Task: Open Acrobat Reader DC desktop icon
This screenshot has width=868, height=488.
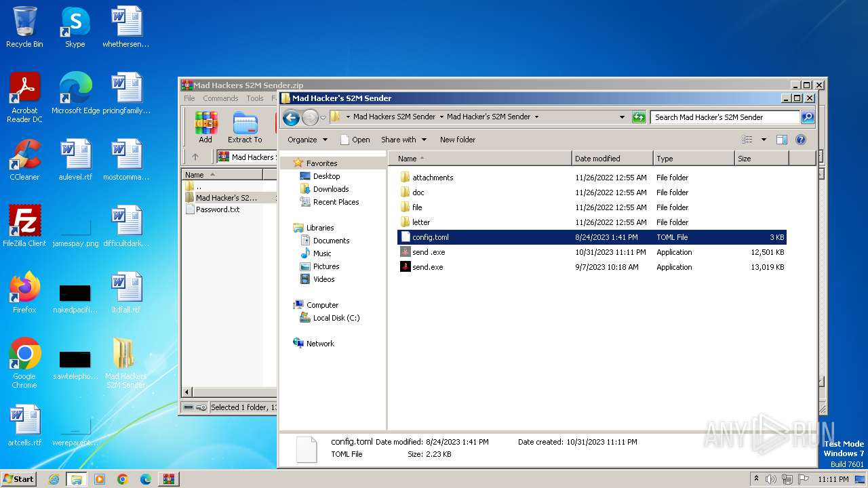Action: [24, 97]
